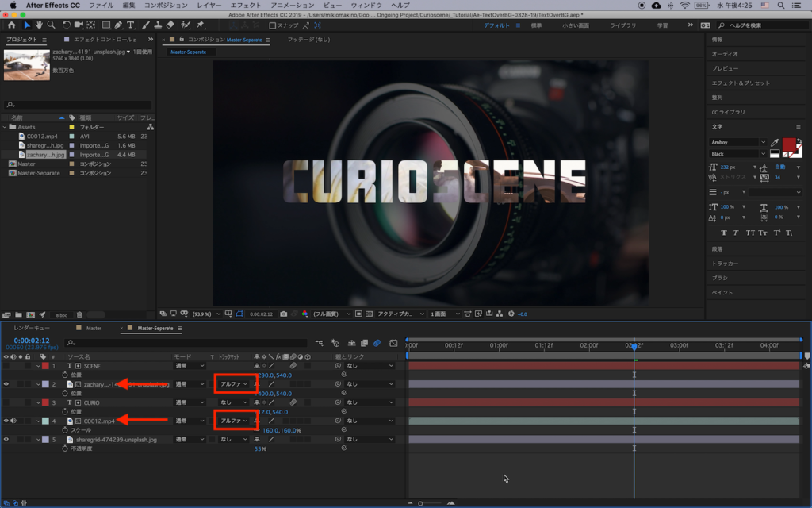Click the red text fill color swatch
The height and width of the screenshot is (508, 812).
789,144
